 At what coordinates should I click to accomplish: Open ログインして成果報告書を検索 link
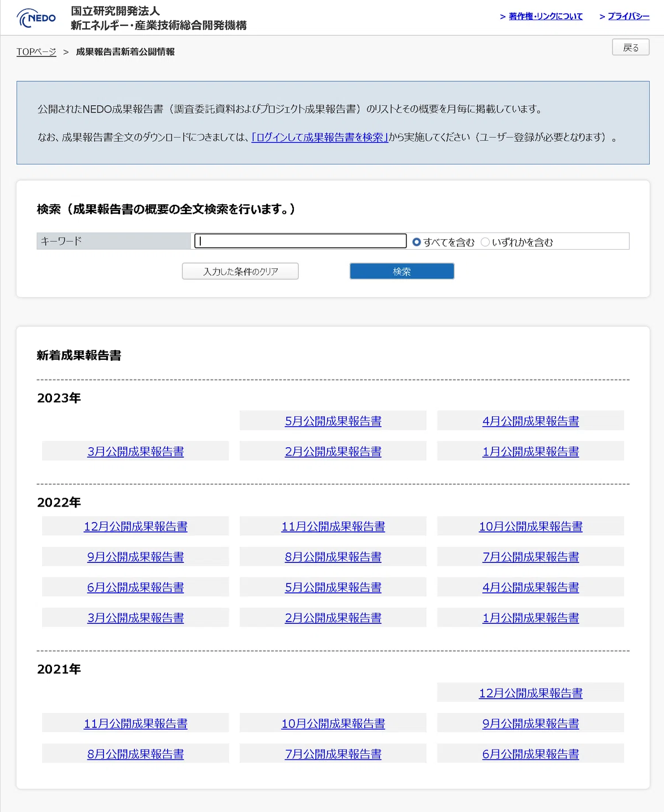click(320, 137)
